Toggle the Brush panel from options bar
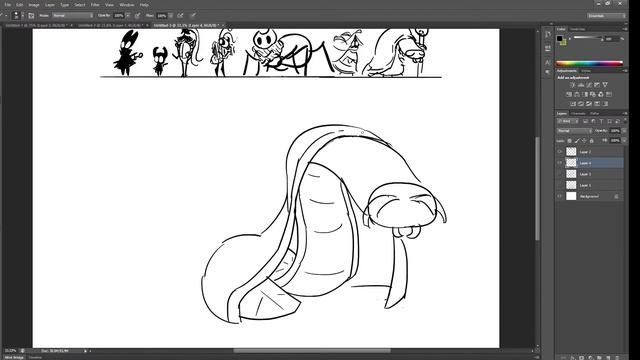 coord(31,16)
